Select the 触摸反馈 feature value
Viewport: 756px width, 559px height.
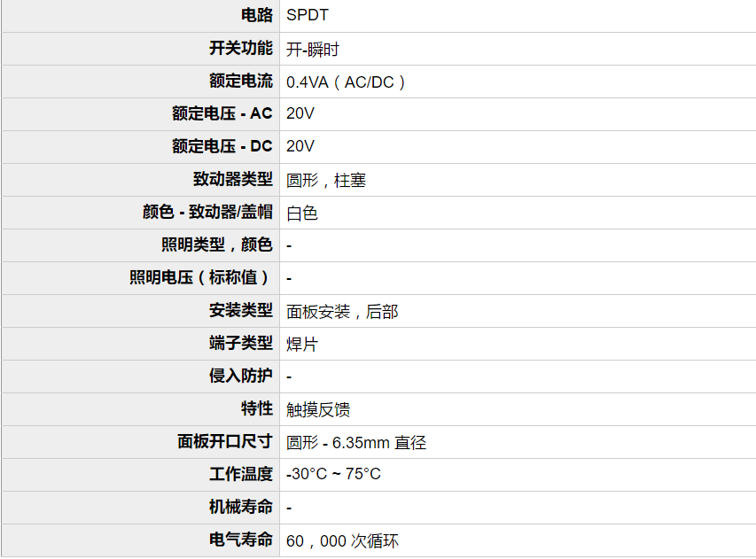318,409
